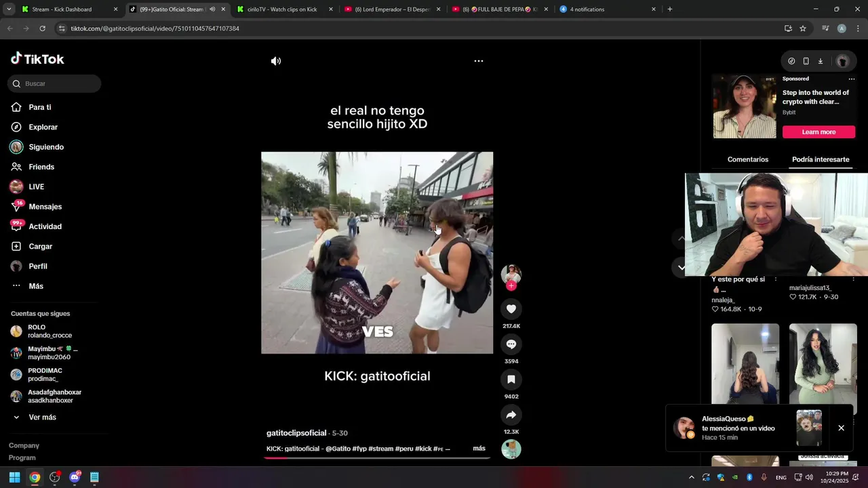Go to the TikTok logo home
Image resolution: width=868 pixels, height=488 pixels.
[x=37, y=59]
